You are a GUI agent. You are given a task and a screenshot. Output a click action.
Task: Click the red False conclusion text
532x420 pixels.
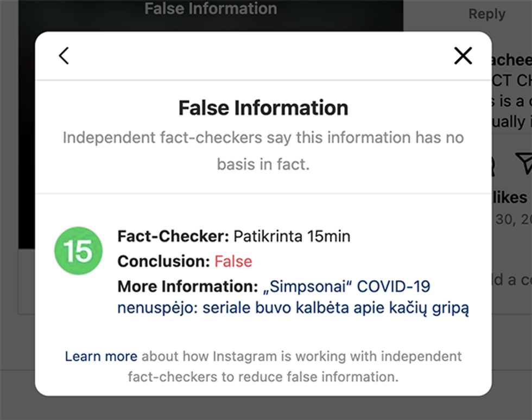tap(233, 262)
